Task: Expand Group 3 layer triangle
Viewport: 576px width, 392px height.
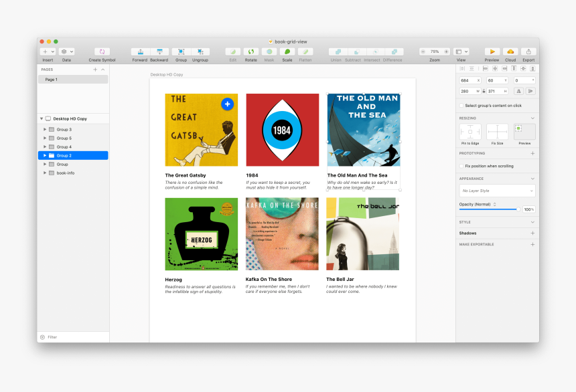Action: tap(45, 130)
